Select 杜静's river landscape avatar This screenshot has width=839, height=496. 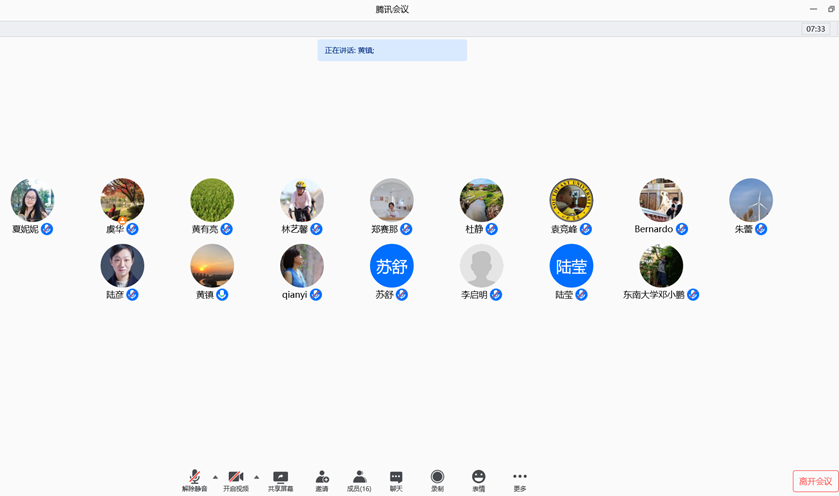coord(482,200)
